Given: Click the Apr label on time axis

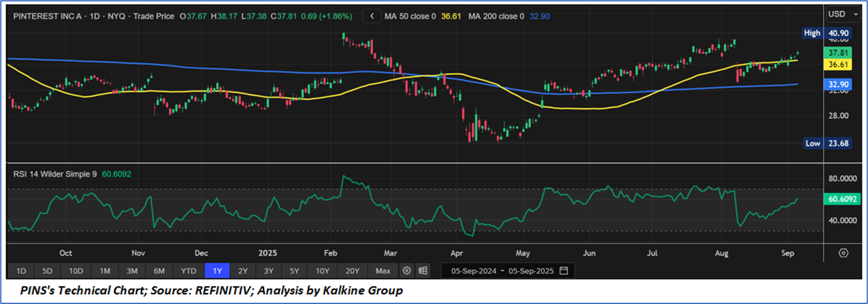Looking at the screenshot, I should click(x=456, y=253).
